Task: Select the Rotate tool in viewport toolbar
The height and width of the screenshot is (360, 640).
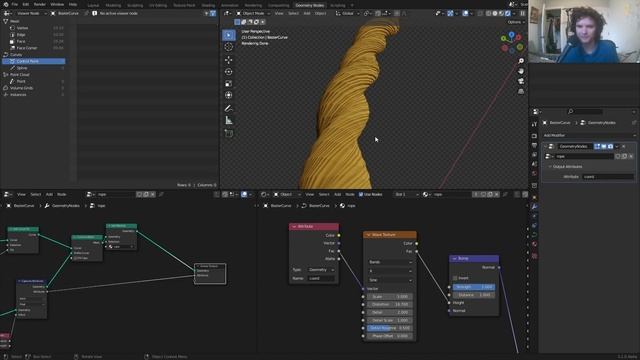Action: (x=229, y=72)
